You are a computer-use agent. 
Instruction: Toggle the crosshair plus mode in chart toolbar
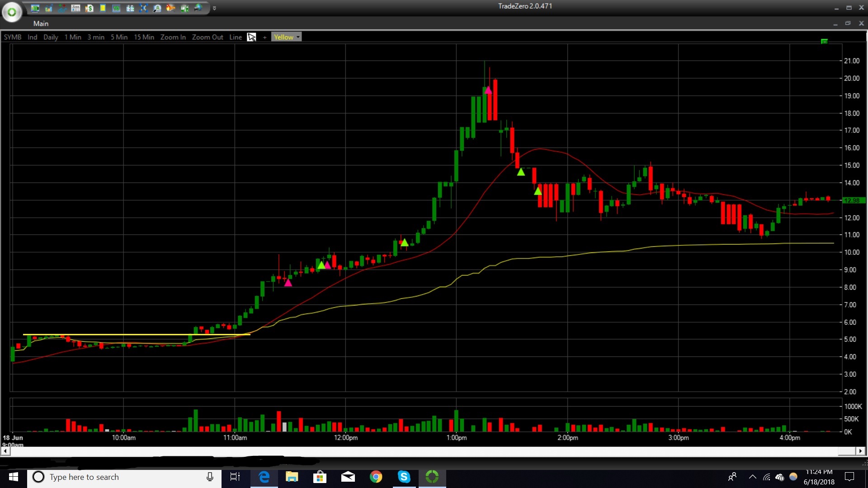click(x=264, y=38)
